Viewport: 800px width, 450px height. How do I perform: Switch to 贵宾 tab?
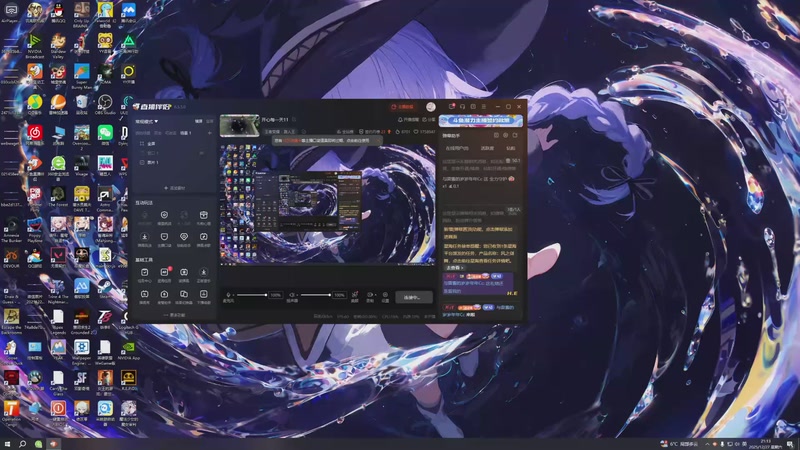point(511,148)
